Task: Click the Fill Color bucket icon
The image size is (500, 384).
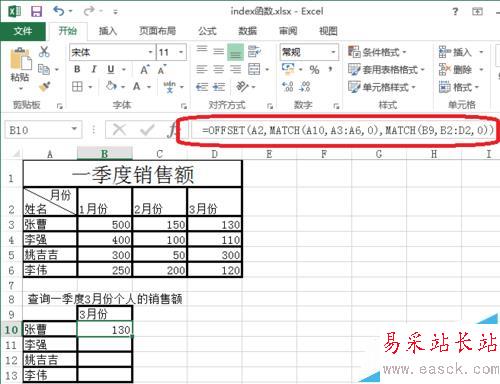Action: coord(111,87)
